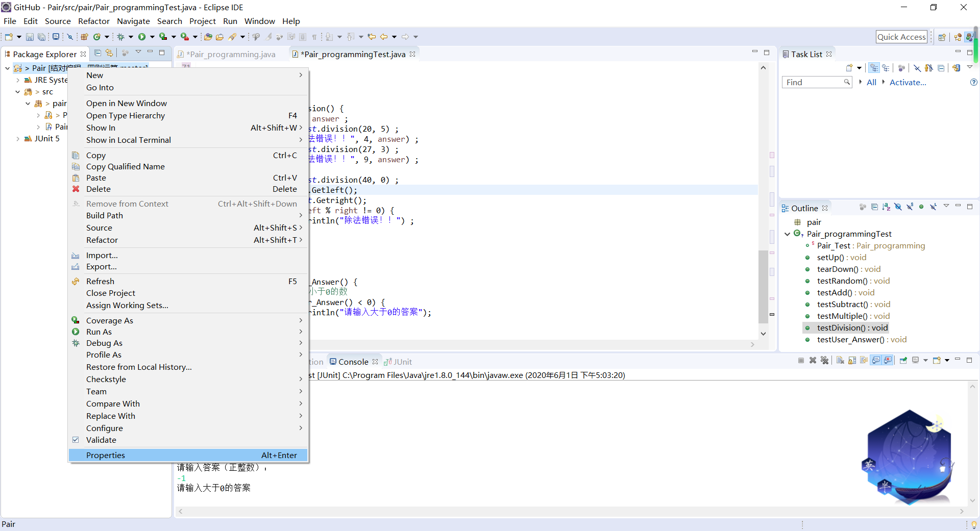Switch to the Pair_programming.java editor tab

click(227, 54)
